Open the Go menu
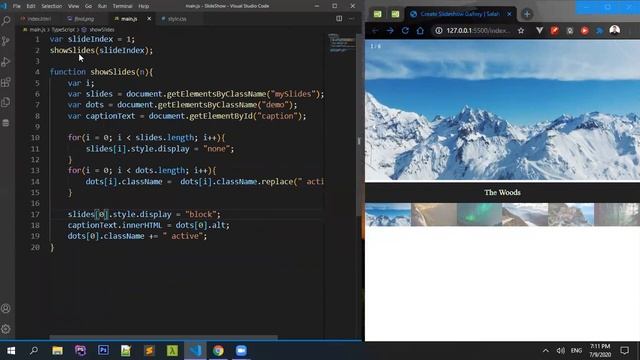 point(89,6)
